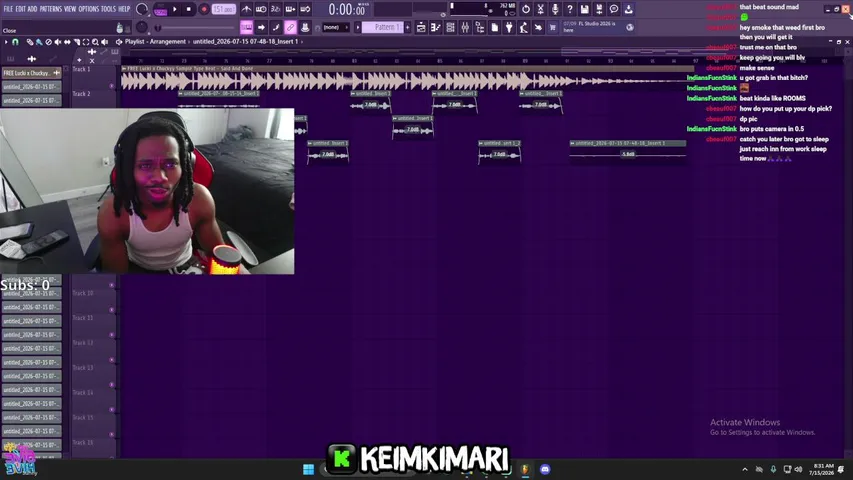The image size is (853, 480).
Task: Click the master volume knob
Action: click(x=142, y=9)
